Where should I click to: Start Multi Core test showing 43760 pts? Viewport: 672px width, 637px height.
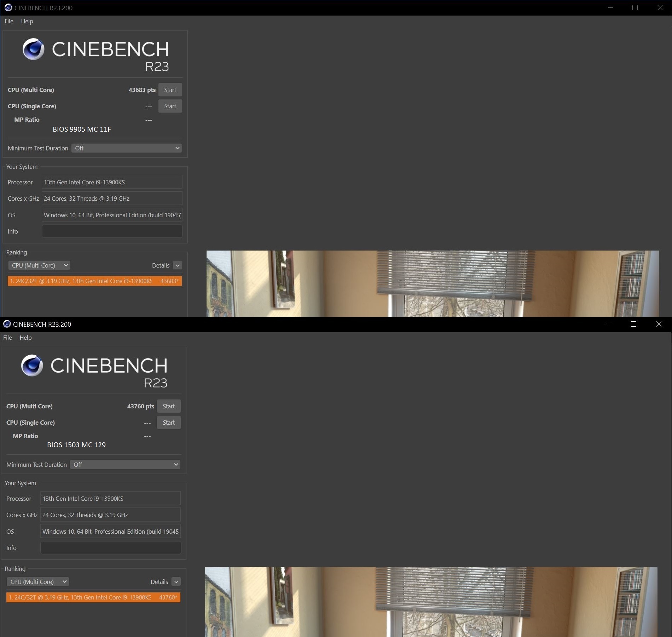pyautogui.click(x=169, y=406)
